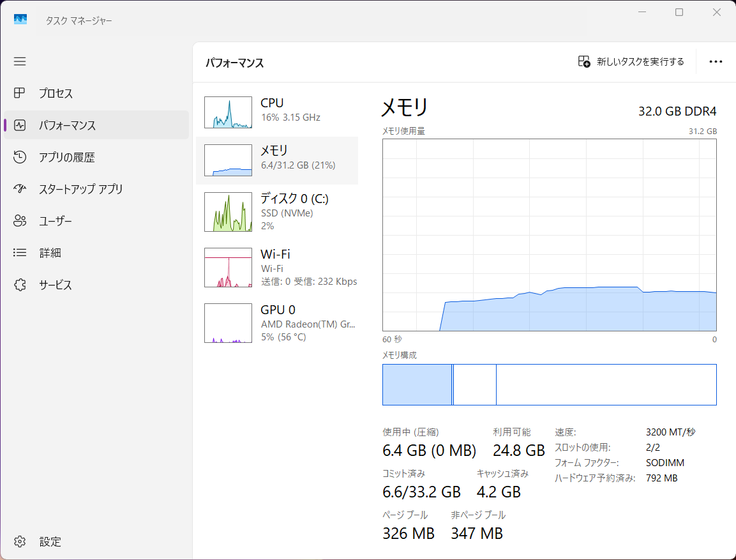Click the 6.4/31.2 GB (21%) memory summary
This screenshot has width=736, height=560.
click(x=298, y=165)
